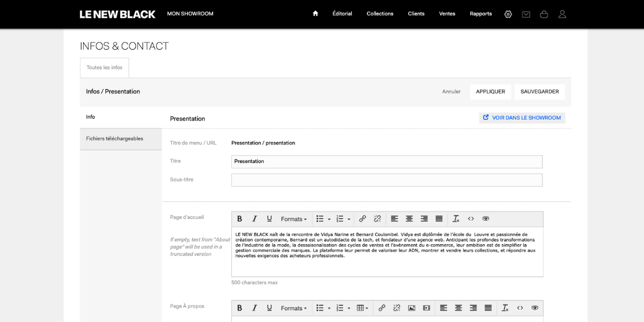Open the Ventes menu
Screen dimensions: 644x322
447,14
